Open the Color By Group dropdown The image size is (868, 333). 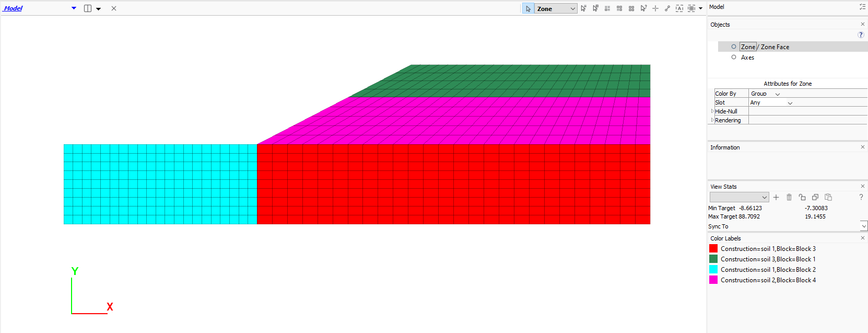coord(777,94)
